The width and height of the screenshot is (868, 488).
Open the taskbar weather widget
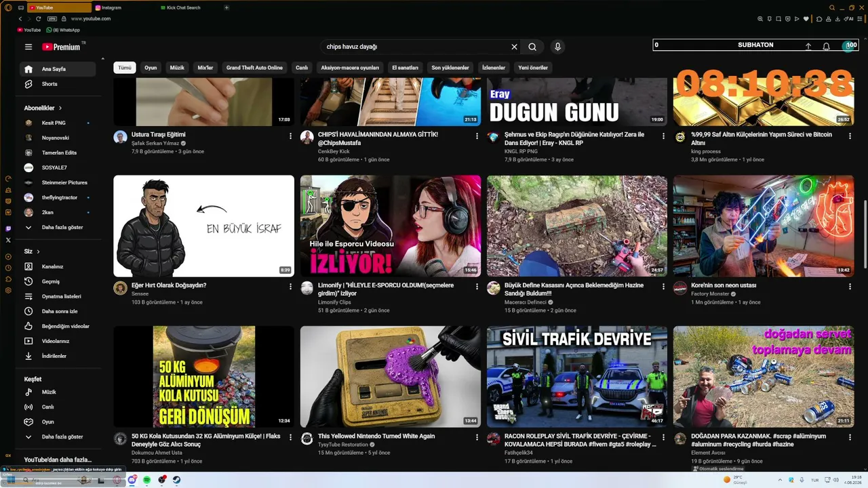[x=735, y=480]
